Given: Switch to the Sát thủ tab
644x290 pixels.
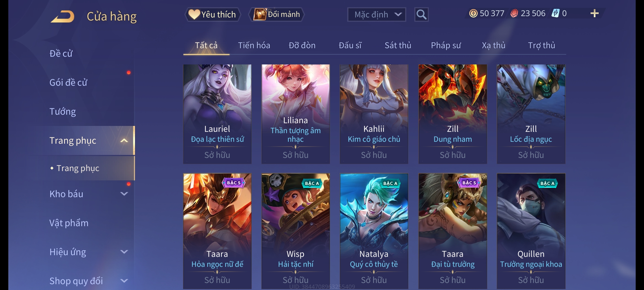Looking at the screenshot, I should coord(398,45).
